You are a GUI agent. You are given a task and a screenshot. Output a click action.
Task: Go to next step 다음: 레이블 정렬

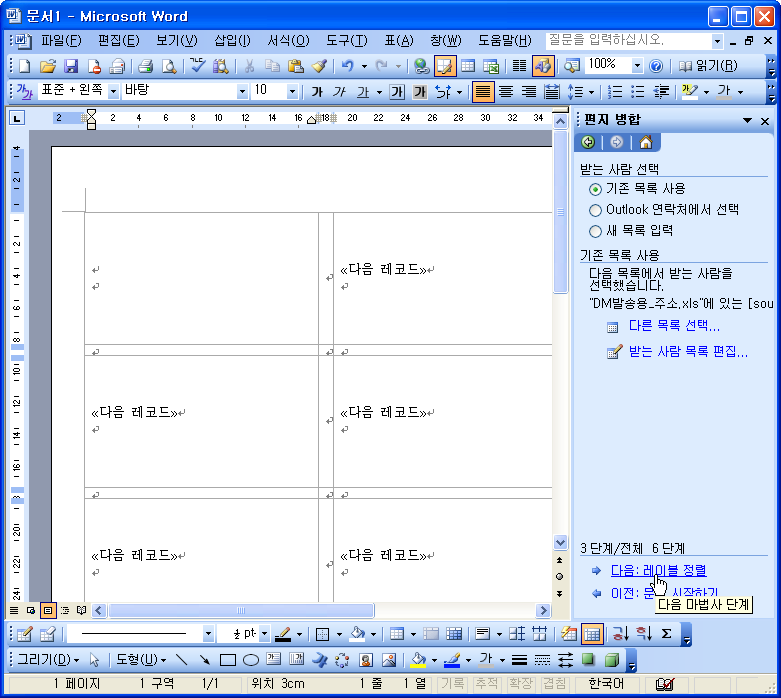tap(658, 570)
